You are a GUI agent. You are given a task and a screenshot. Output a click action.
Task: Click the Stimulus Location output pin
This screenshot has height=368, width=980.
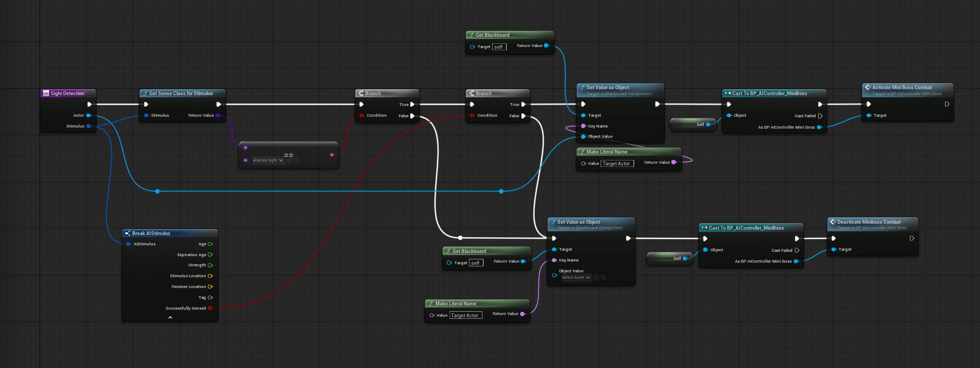tap(210, 276)
